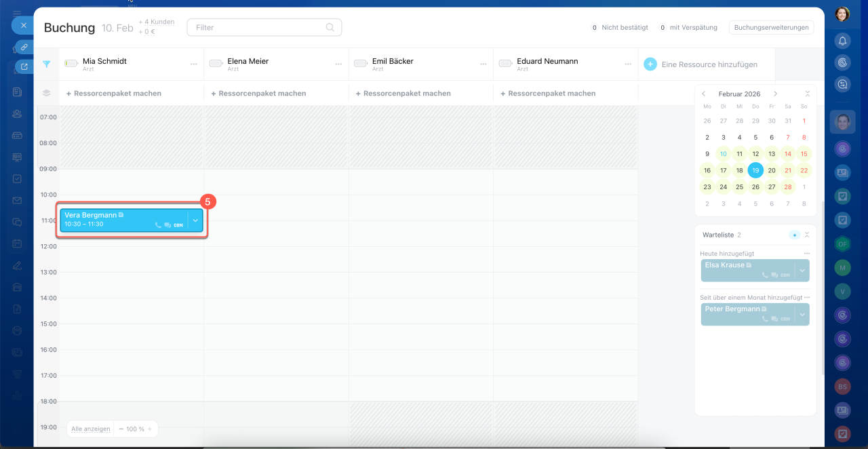Open the mail icon in left sidebar
The height and width of the screenshot is (449, 868).
coord(17,201)
